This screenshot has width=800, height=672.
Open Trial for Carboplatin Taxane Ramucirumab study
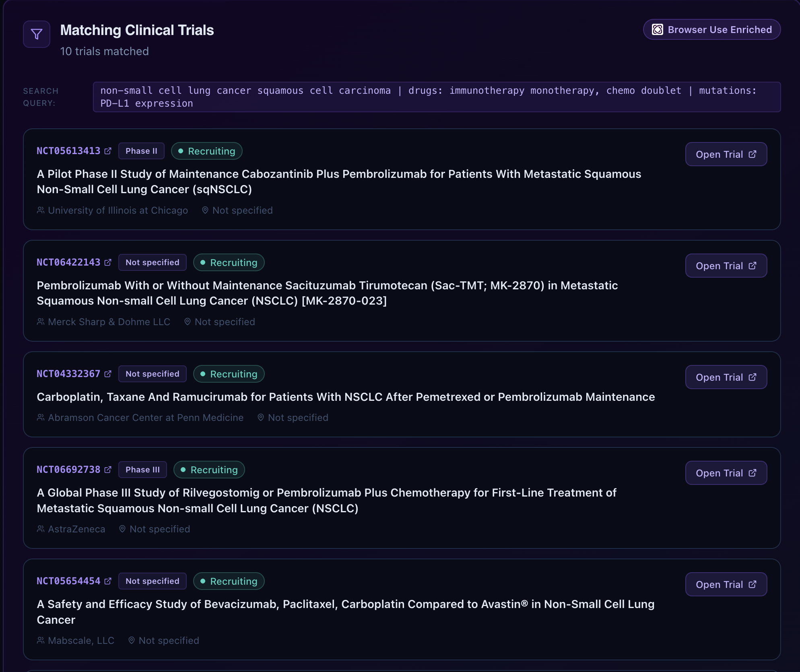click(726, 377)
